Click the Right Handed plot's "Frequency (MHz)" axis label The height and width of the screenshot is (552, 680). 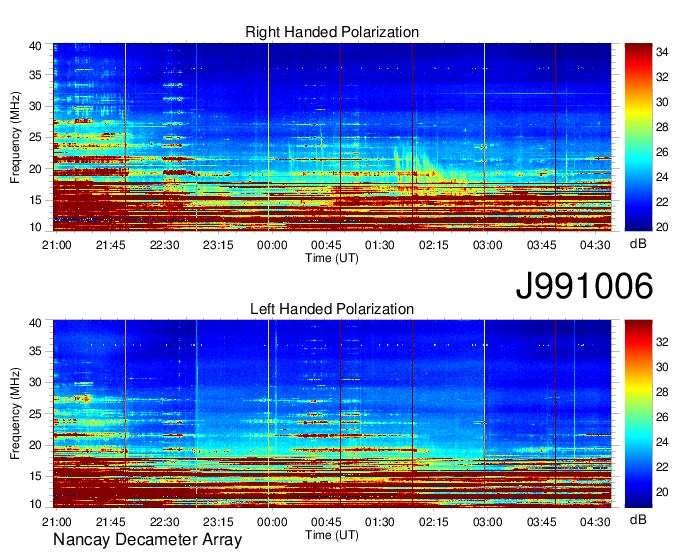coord(15,137)
